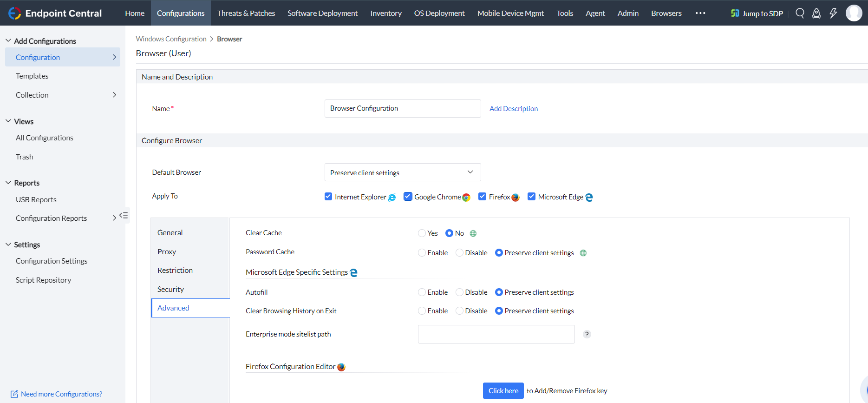Click the rocket notification icon
Screen dimensions: 868x403
coord(816,13)
